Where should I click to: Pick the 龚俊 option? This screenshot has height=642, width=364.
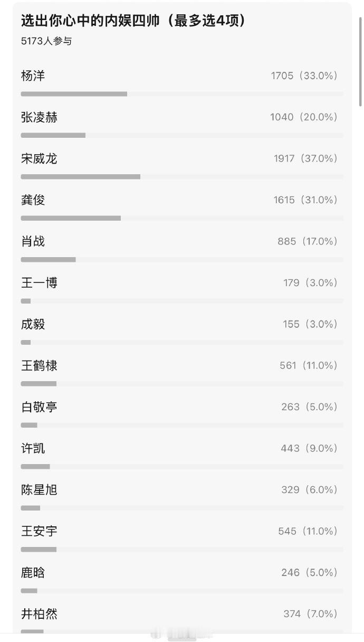click(x=182, y=206)
